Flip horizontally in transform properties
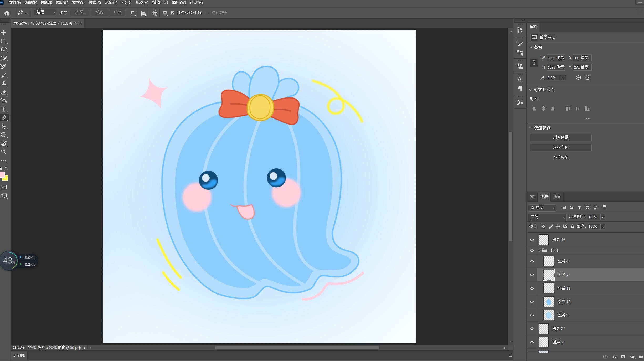Image resolution: width=644 pixels, height=361 pixels. click(x=578, y=78)
